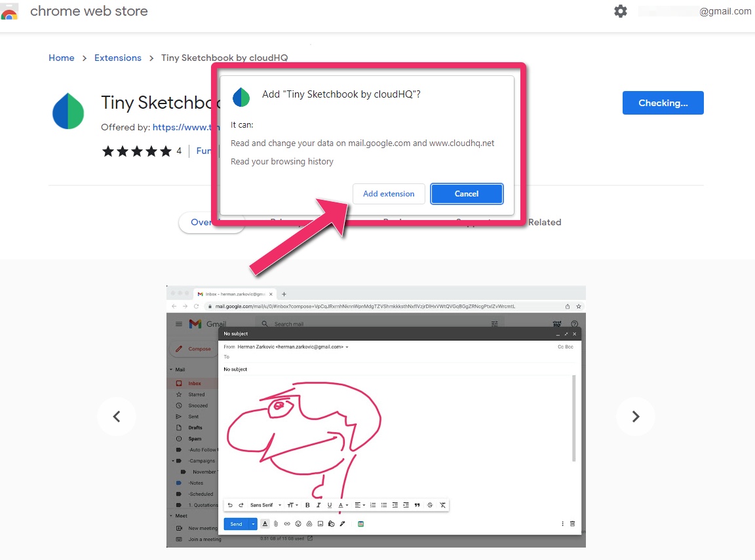Viewport: 755px width, 560px height.
Task: Open the more options dots in preview compose
Action: pos(562,524)
